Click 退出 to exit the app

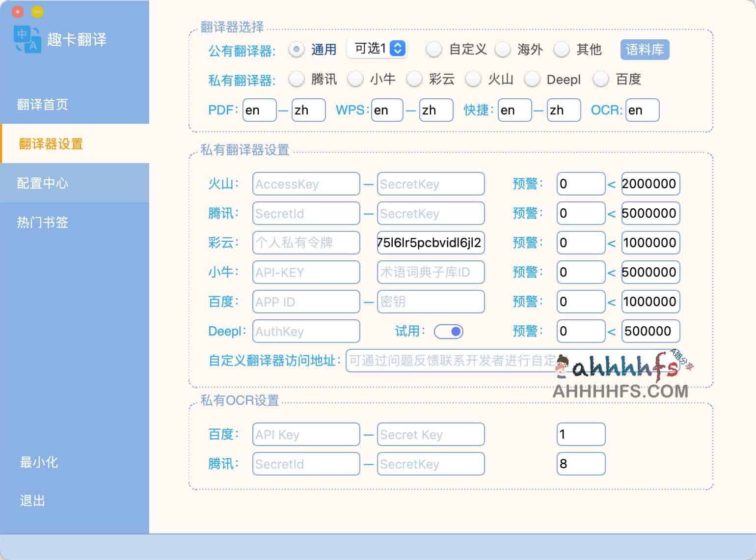[x=32, y=500]
